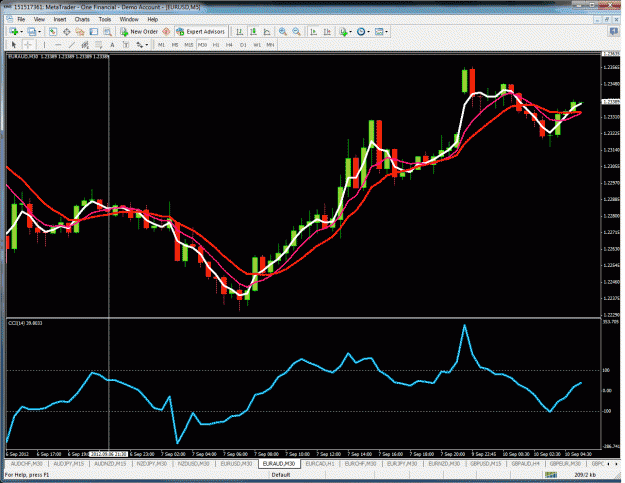Expand the Periods dropdown arrow

[368, 31]
